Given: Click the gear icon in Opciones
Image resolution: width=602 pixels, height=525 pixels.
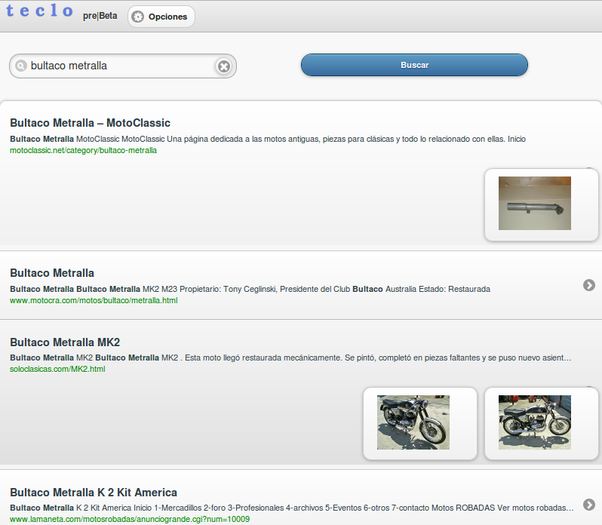Looking at the screenshot, I should tap(137, 17).
